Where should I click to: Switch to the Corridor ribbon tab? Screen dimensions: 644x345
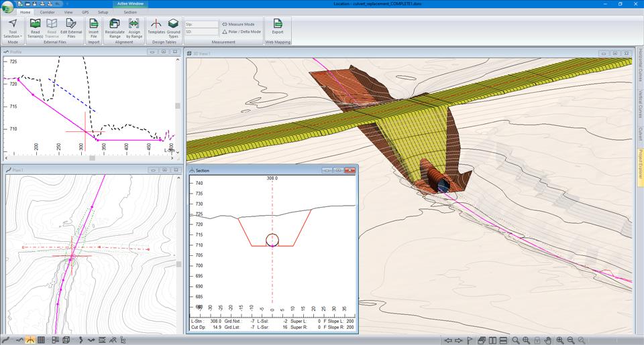click(47, 12)
